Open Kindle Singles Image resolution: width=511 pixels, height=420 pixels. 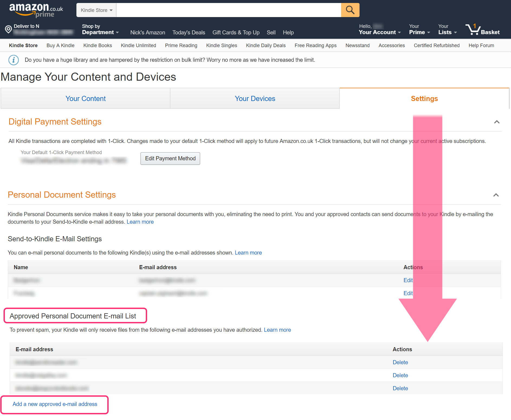pos(222,45)
